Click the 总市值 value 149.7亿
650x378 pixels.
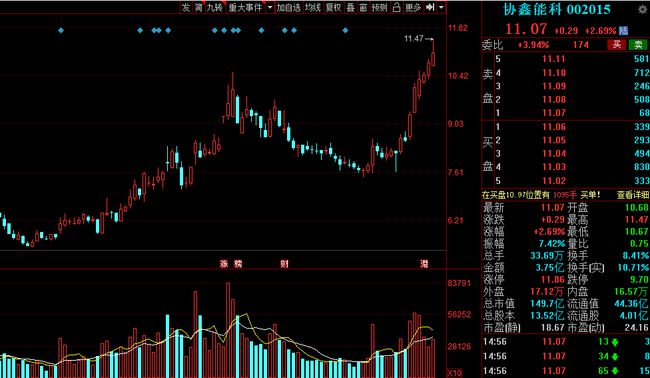(x=548, y=303)
